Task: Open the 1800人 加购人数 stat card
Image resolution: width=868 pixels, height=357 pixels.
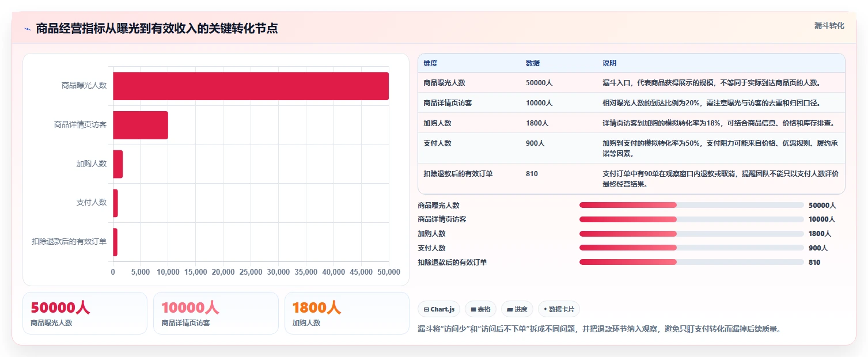Action: (x=347, y=313)
